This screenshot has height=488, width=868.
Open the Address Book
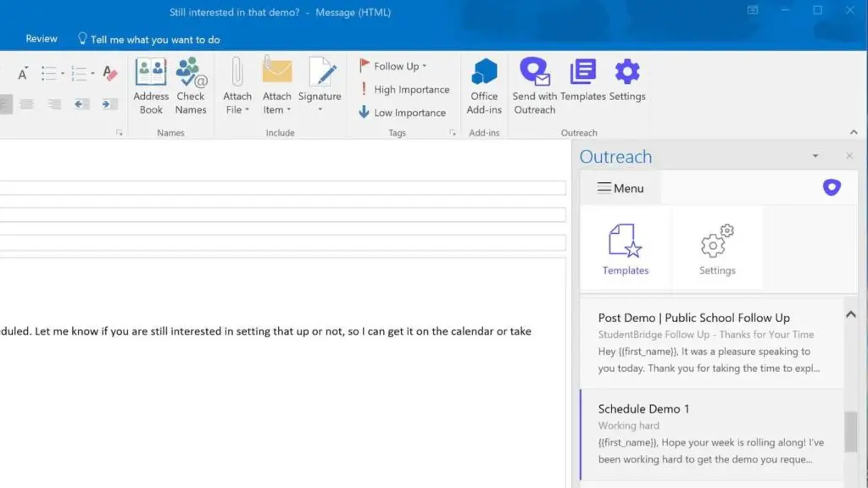pos(151,87)
